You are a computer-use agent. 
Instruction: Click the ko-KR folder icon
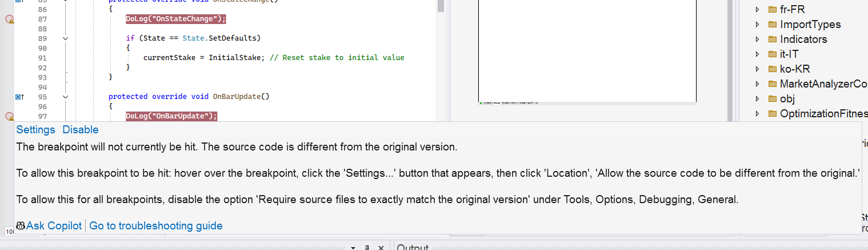coord(773,69)
